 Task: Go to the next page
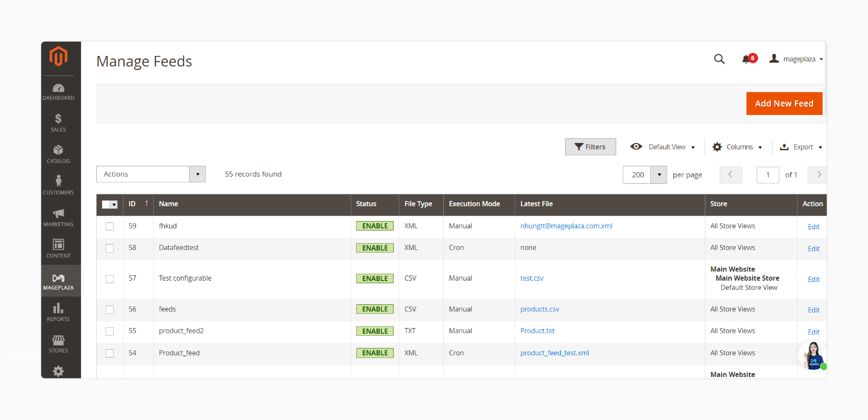click(x=818, y=175)
